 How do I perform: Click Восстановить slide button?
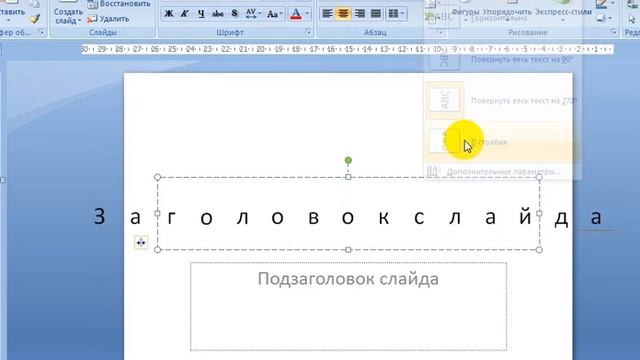click(x=119, y=4)
